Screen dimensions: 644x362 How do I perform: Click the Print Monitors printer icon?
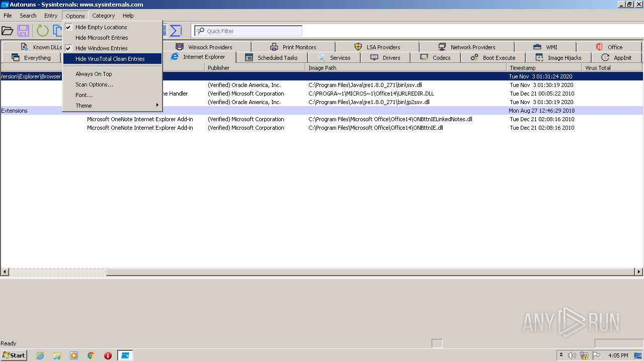[x=274, y=47]
